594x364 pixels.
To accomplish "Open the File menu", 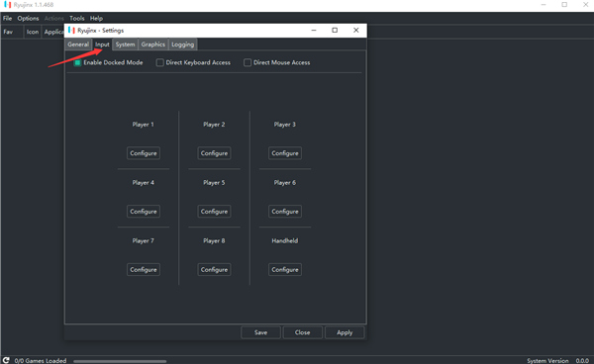I will point(7,18).
